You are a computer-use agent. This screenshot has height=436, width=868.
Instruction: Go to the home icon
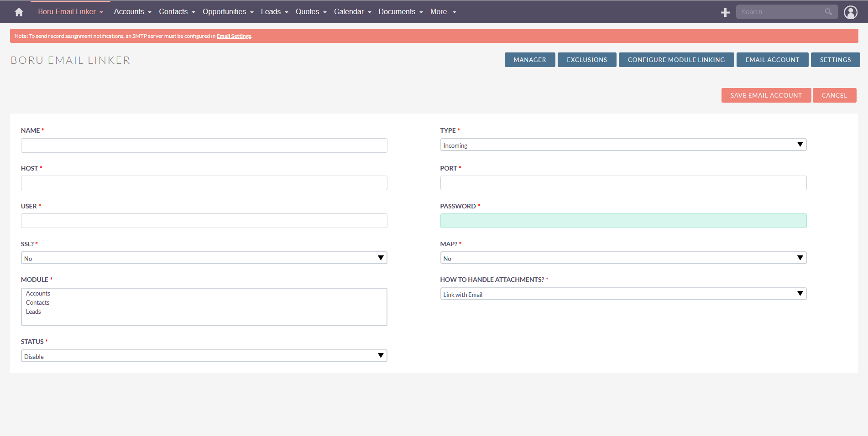tap(19, 12)
